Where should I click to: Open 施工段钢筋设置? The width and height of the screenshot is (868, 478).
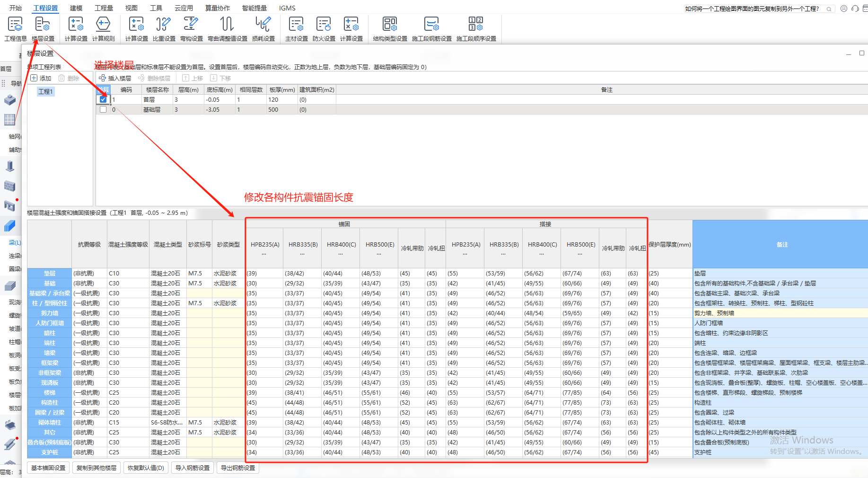point(432,29)
